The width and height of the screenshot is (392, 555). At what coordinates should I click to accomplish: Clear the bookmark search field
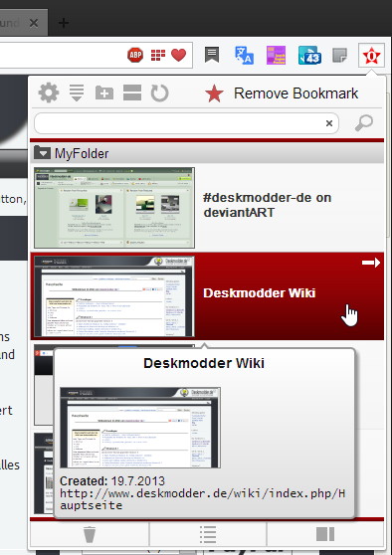(x=329, y=123)
